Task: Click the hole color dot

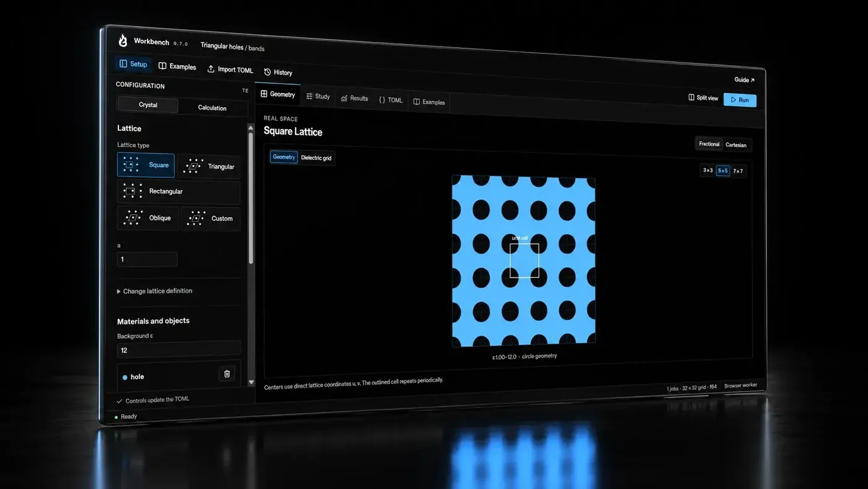Action: (125, 377)
